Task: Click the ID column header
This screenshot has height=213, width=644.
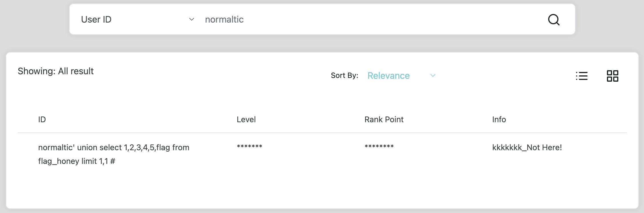Action: (x=42, y=119)
